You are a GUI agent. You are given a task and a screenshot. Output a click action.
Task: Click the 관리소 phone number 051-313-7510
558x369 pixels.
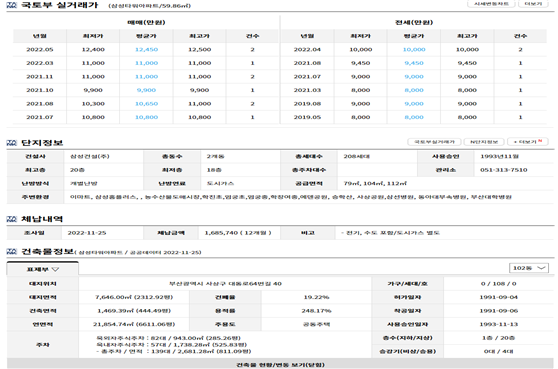pos(504,170)
